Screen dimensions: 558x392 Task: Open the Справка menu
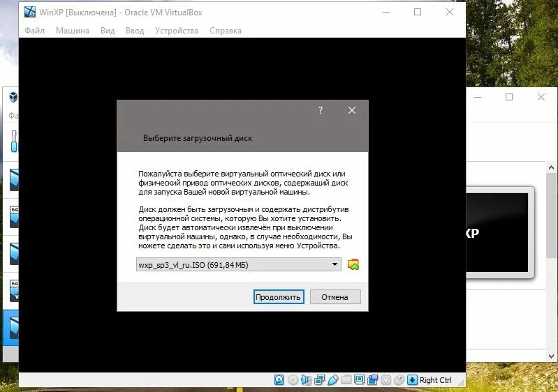tap(226, 31)
